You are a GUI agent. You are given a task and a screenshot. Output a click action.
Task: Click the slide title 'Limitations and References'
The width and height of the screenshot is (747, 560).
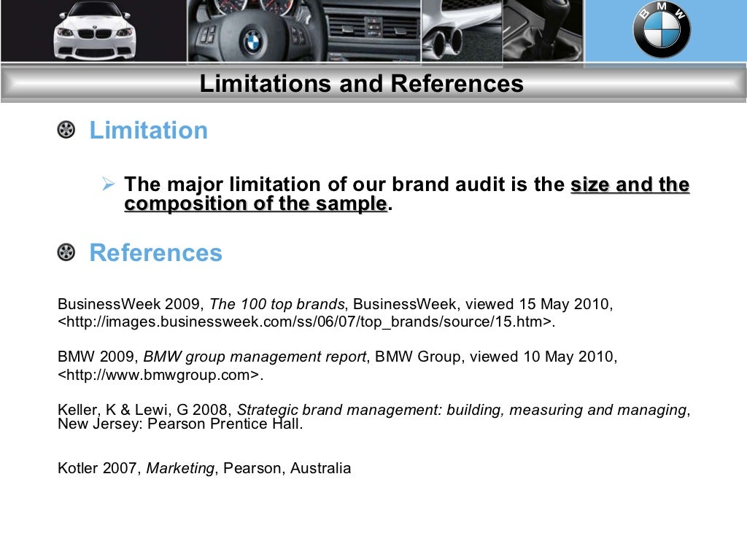tap(362, 83)
